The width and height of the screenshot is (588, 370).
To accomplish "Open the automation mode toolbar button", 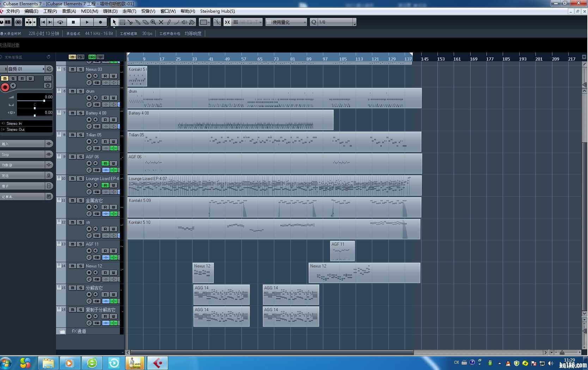I will 18,22.
